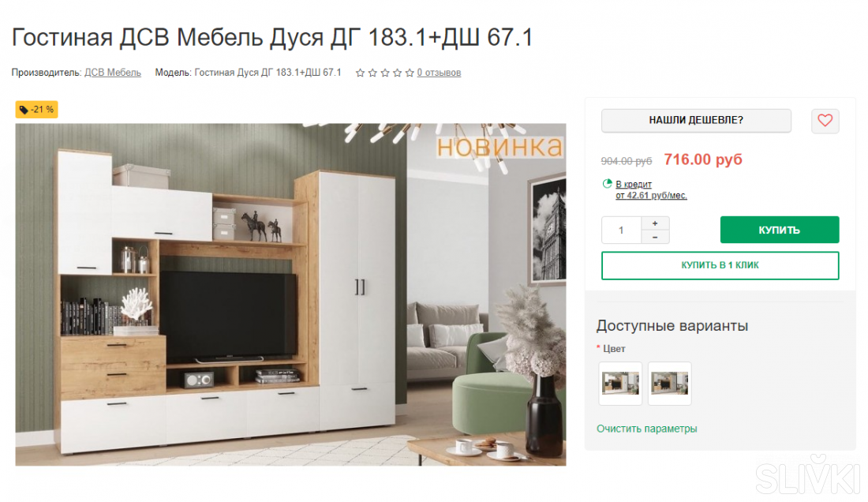Viewport: 868px width, 502px height.
Task: Click Очистить параметры link
Action: (x=646, y=429)
